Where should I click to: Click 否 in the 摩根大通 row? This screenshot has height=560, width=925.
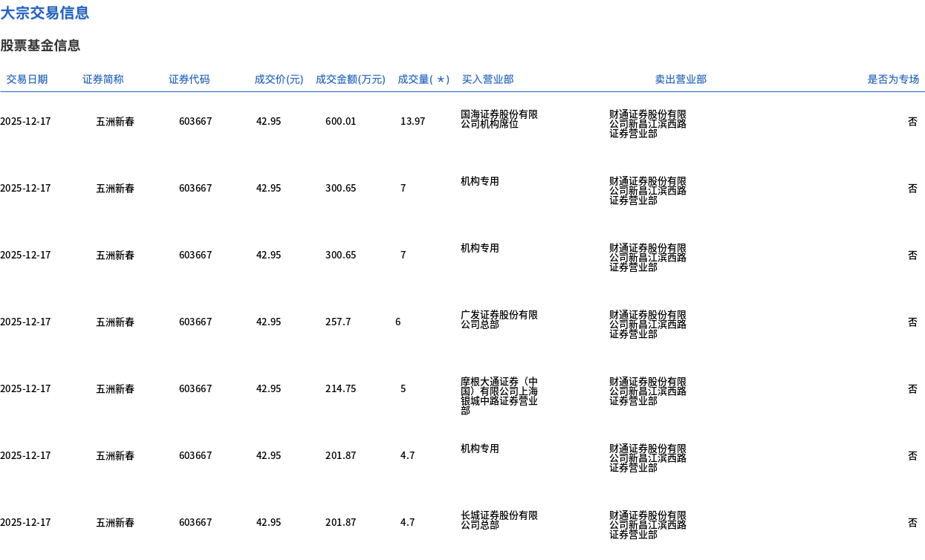coord(912,388)
